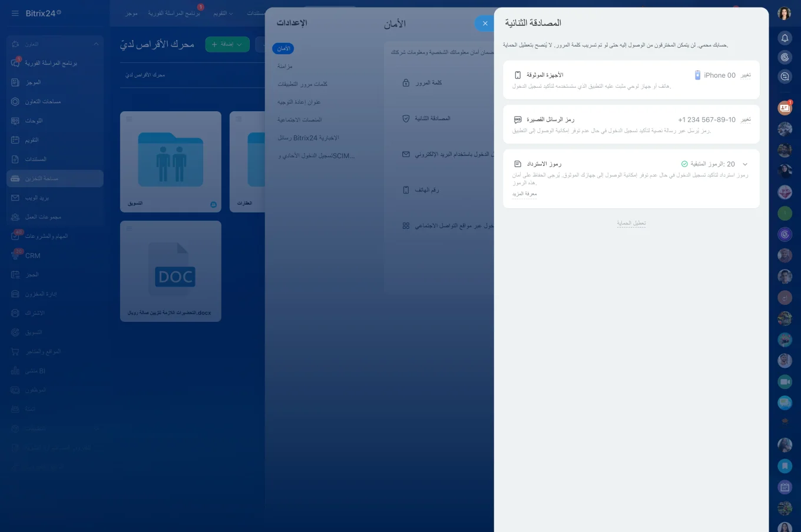
Task: Open the notifications bell in right sidebar
Action: (785, 38)
